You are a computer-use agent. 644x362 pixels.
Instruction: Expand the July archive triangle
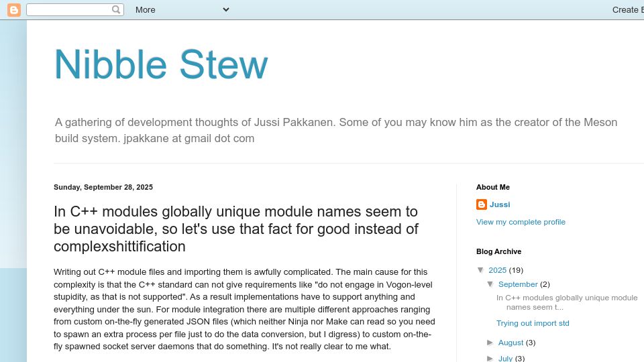490,358
